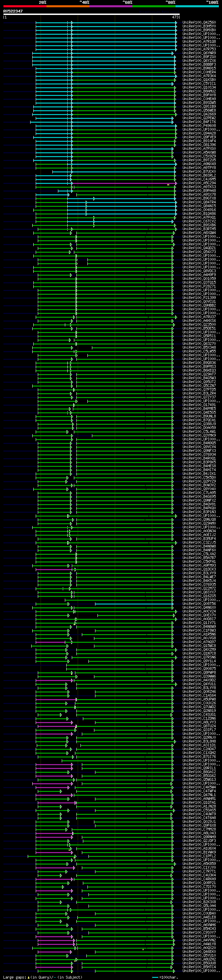Select the UniRef100_A4H9F9 entry
The height and width of the screenshot is (980, 222).
[199, 275]
